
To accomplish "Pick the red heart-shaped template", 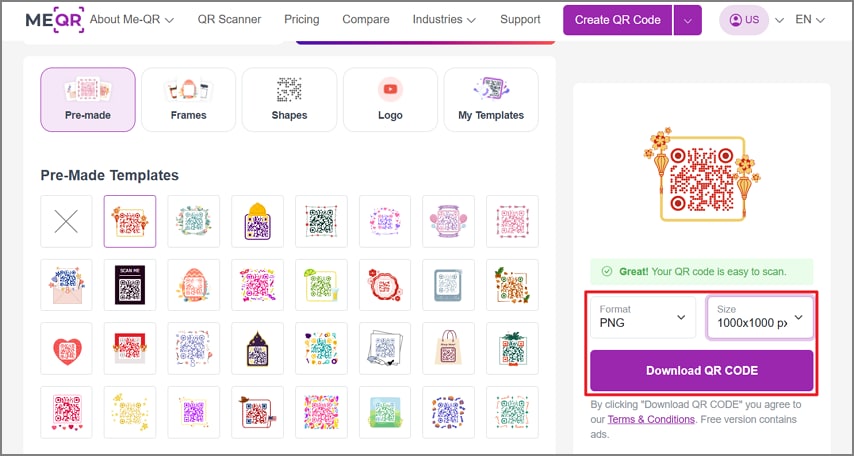I will [x=66, y=349].
